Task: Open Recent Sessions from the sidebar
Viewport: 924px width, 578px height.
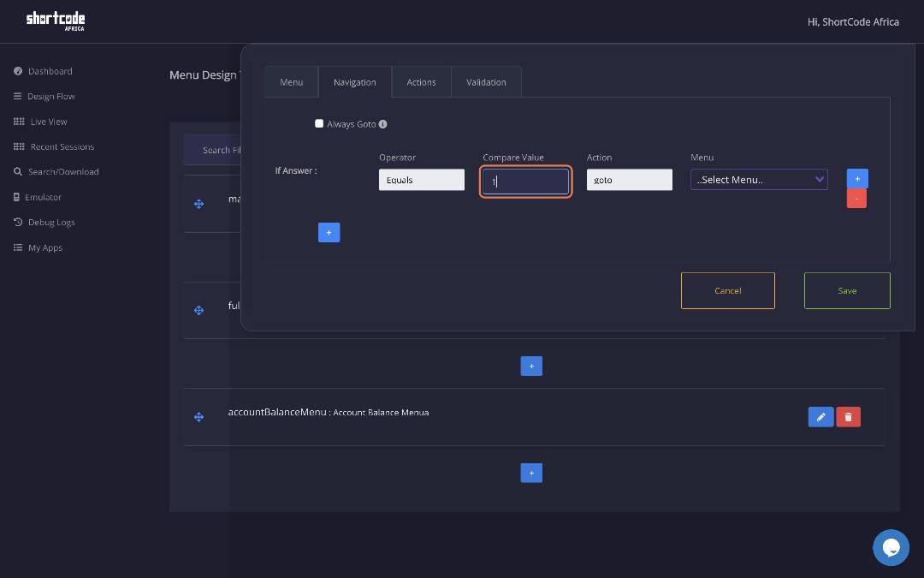Action: pyautogui.click(x=62, y=147)
